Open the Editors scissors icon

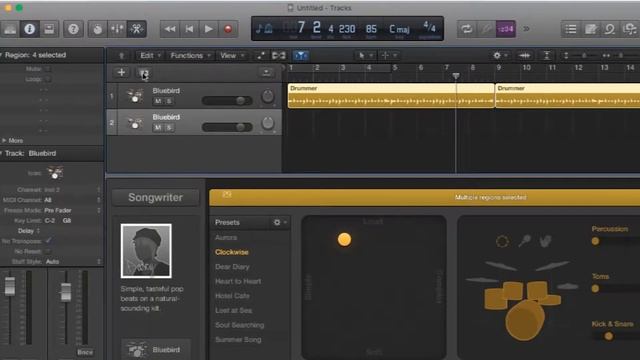(136, 29)
